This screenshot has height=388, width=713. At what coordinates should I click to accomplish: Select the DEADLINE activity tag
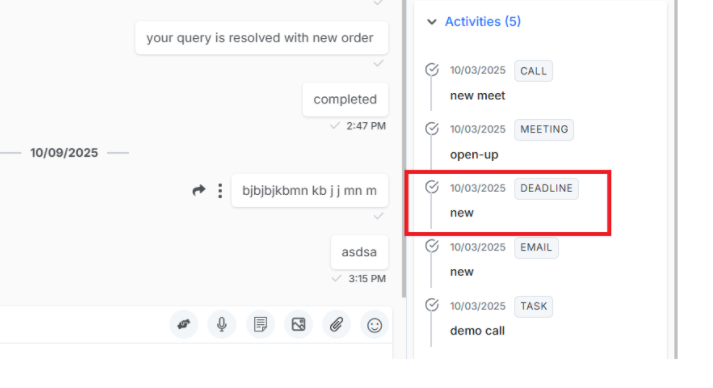coord(546,188)
